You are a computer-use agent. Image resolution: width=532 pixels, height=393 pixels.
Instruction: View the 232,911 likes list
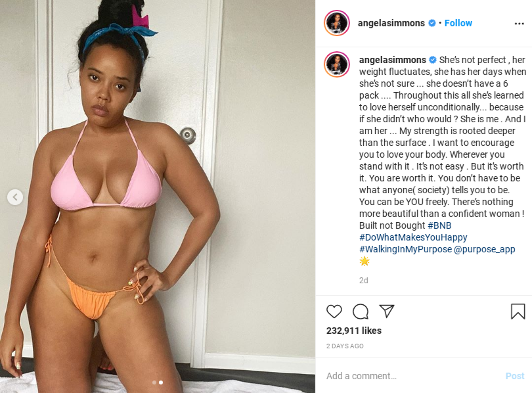click(x=354, y=331)
